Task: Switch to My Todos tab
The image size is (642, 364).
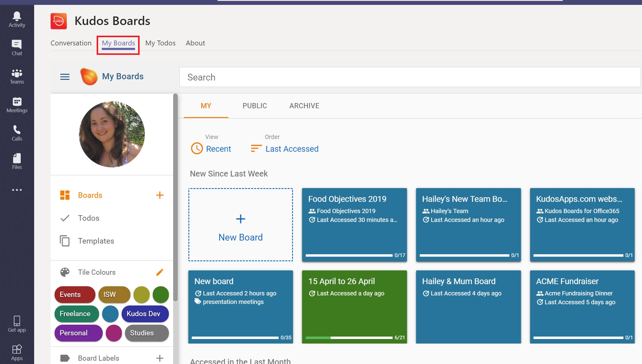Action: click(x=160, y=43)
